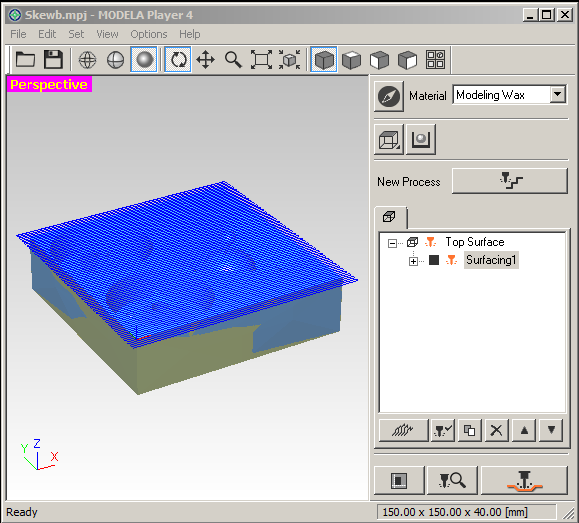The height and width of the screenshot is (523, 579).
Task: Activate the rotate view tool
Action: [x=178, y=59]
